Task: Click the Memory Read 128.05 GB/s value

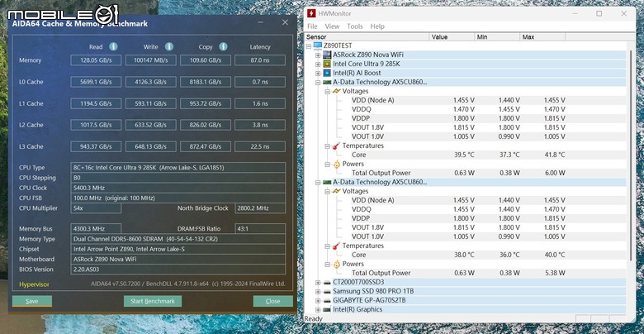Action: (96, 60)
